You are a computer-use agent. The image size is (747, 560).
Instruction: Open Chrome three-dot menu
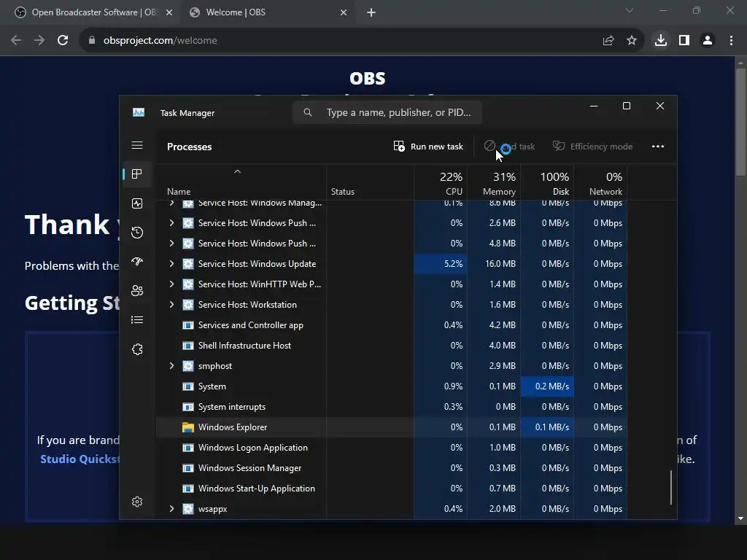pyautogui.click(x=731, y=41)
